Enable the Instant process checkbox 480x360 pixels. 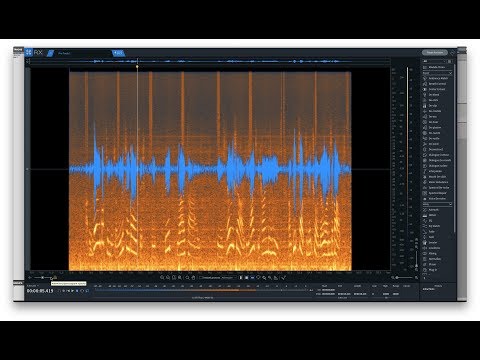[201, 278]
